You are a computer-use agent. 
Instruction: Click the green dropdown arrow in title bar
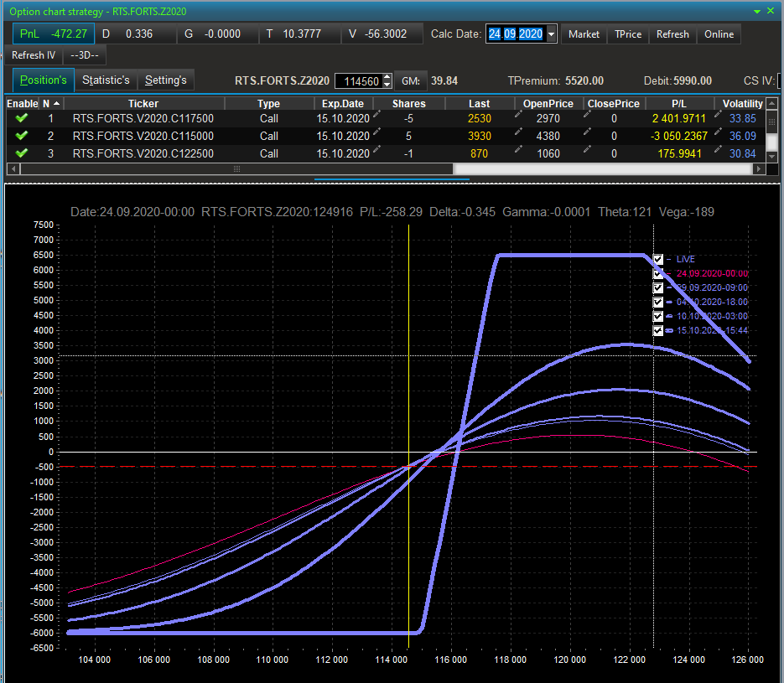coord(758,11)
